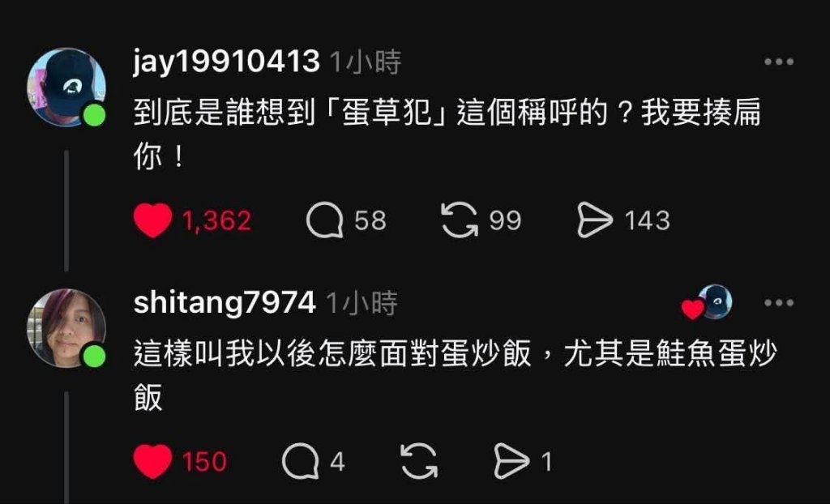Image resolution: width=830 pixels, height=504 pixels.
Task: View the 150 likes count on reply
Action: [x=204, y=462]
